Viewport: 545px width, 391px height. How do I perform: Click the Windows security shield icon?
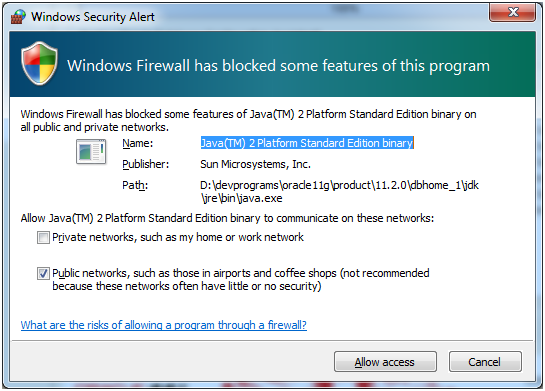point(39,63)
